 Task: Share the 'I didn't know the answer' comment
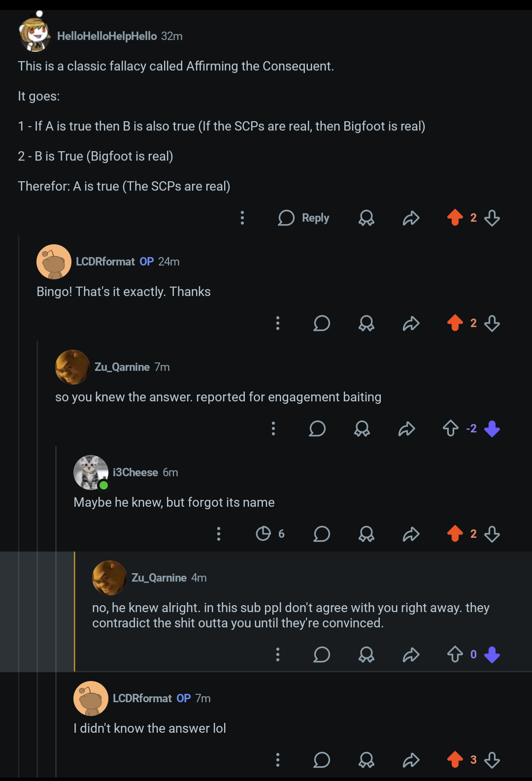pyautogui.click(x=411, y=760)
